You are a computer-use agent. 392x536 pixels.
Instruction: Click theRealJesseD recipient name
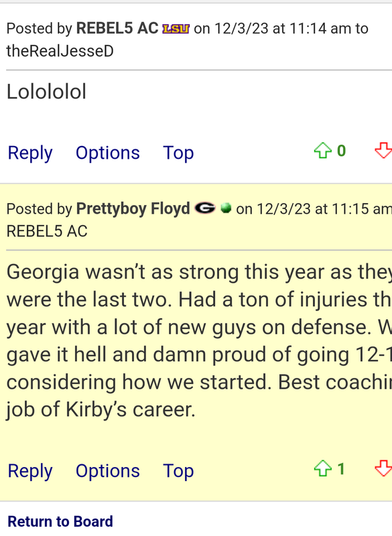(x=60, y=52)
